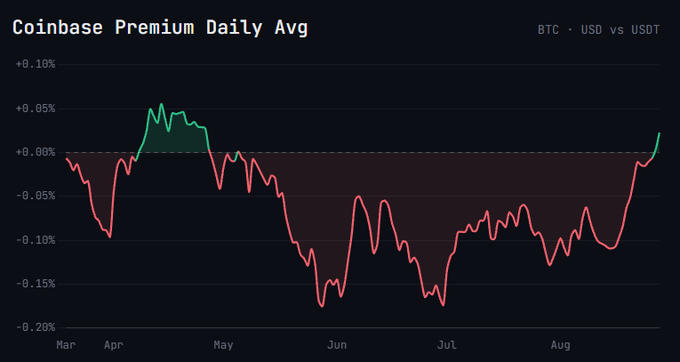Click the May x-axis label
The image size is (680, 362).
(x=223, y=345)
